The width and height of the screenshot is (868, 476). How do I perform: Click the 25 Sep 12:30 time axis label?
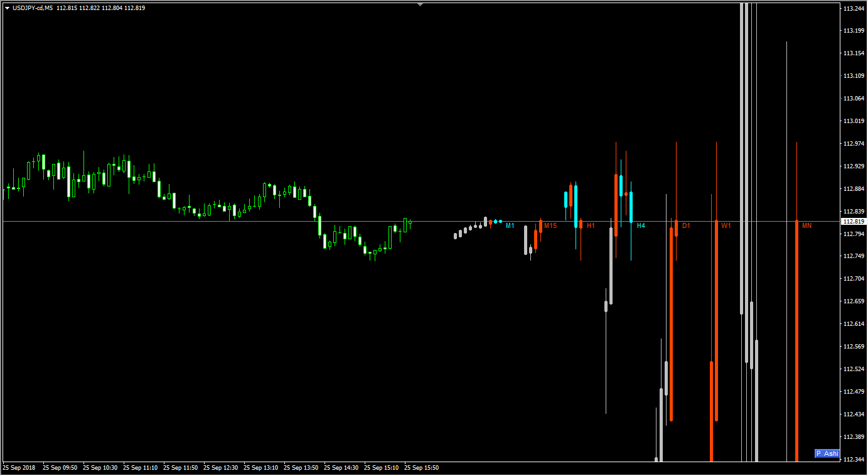[x=221, y=468]
